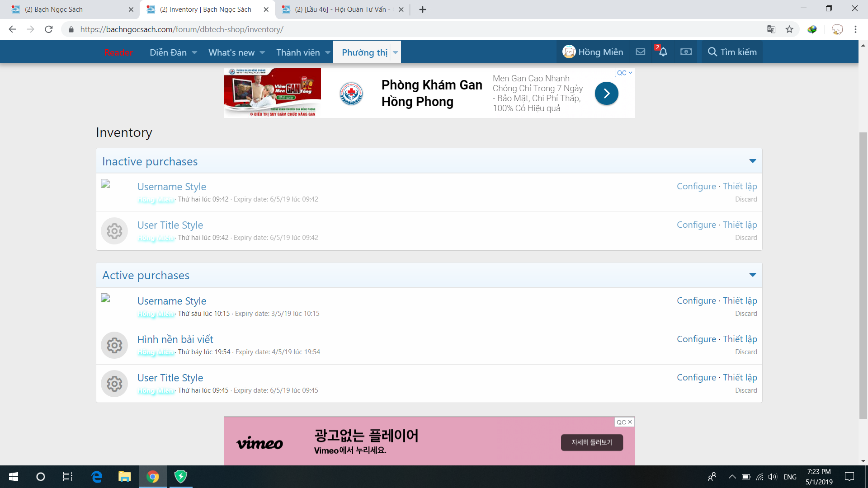
Task: Open the inbox envelope icon
Action: (640, 52)
